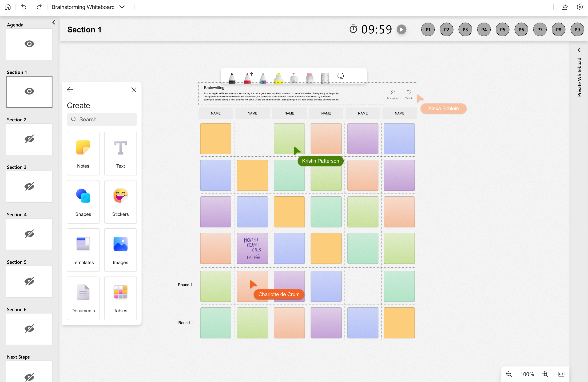Select the yellow highlighter tool

(278, 78)
